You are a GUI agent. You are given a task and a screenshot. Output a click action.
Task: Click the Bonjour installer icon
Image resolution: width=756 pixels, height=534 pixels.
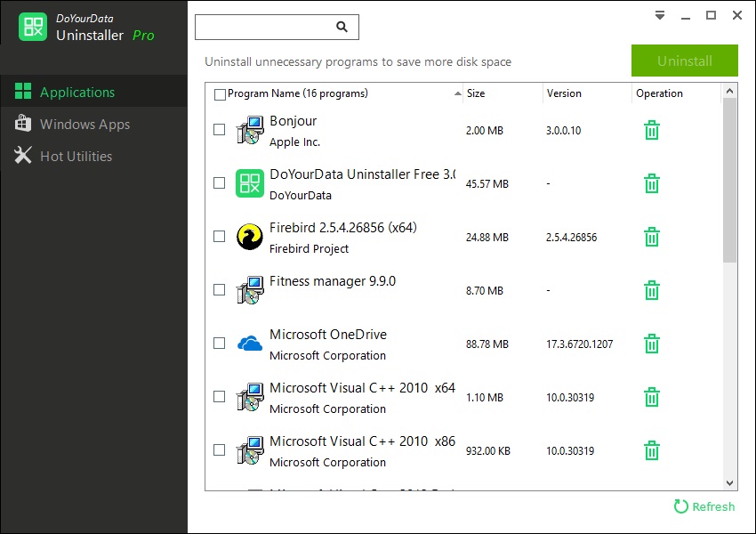(x=250, y=130)
